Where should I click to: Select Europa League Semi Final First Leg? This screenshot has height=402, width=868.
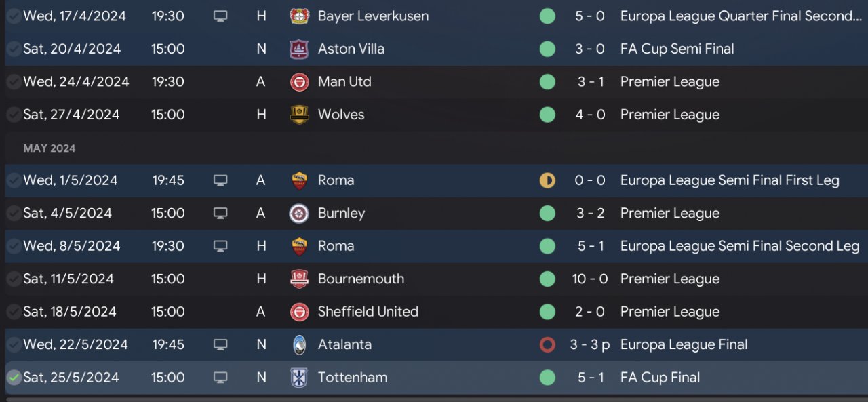[730, 180]
